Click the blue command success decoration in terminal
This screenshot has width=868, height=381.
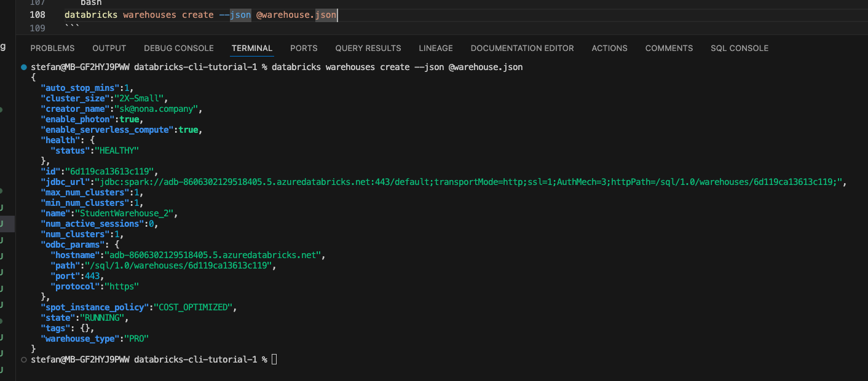coord(23,66)
